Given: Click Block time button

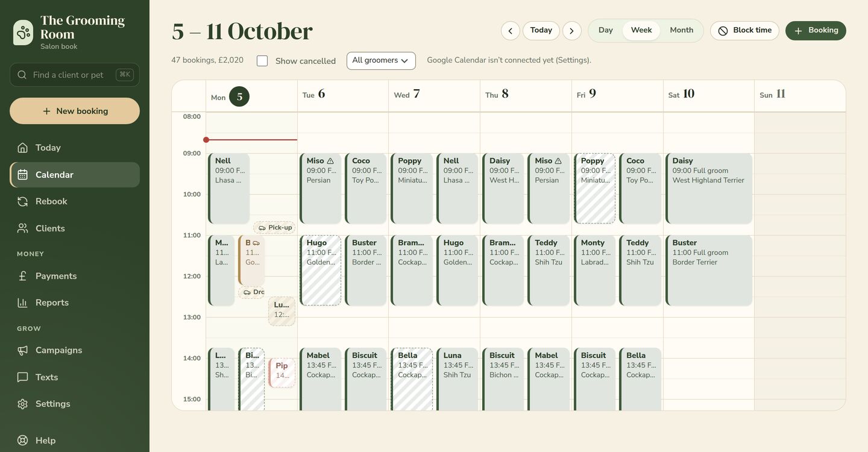Looking at the screenshot, I should [x=744, y=31].
